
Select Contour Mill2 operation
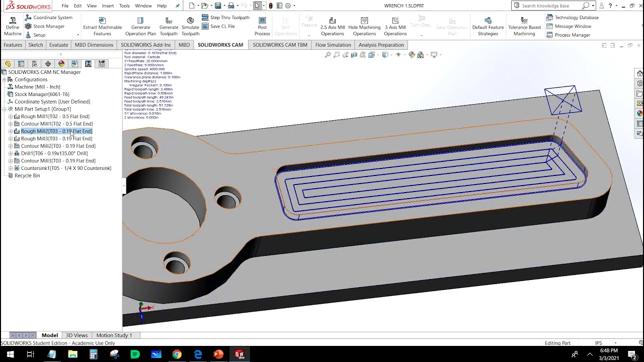[x=58, y=146]
